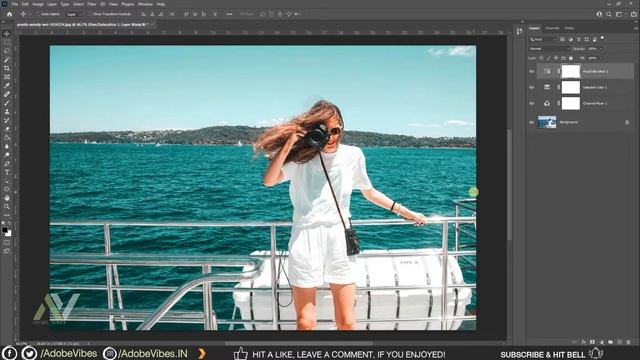
Task: Click the Selective Color adjustment layer icon
Action: click(547, 87)
